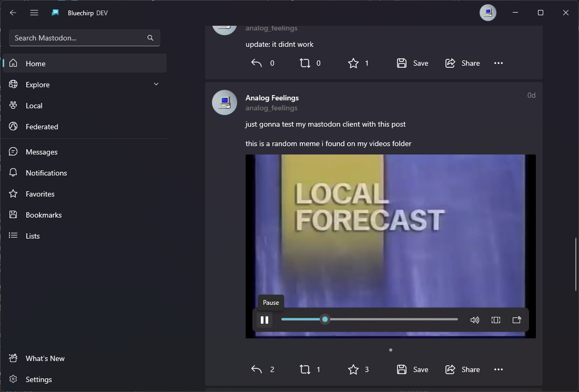This screenshot has height=392, width=579.
Task: Toggle the hamburger navigation menu
Action: (34, 13)
